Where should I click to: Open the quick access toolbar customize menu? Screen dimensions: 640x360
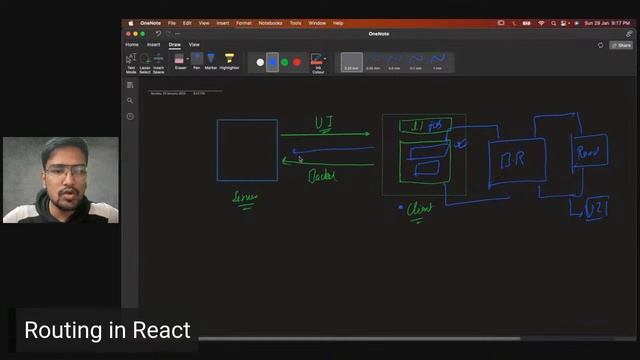(x=178, y=34)
